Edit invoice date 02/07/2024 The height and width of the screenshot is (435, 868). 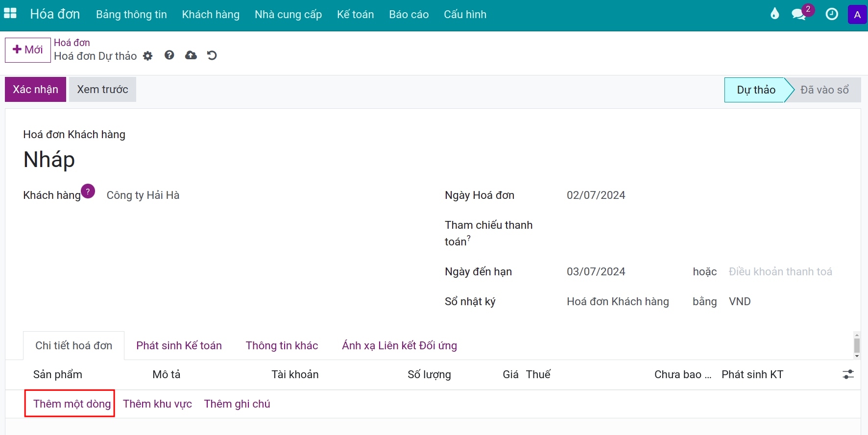596,195
